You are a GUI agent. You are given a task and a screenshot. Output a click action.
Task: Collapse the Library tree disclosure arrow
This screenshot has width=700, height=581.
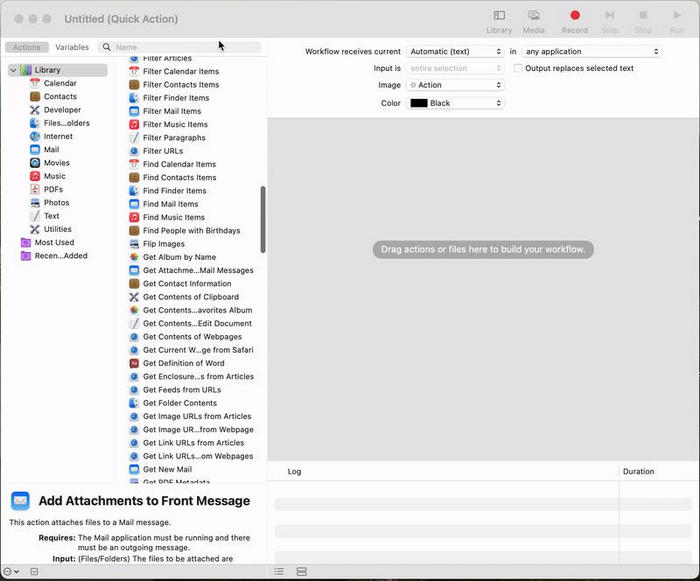coord(13,70)
